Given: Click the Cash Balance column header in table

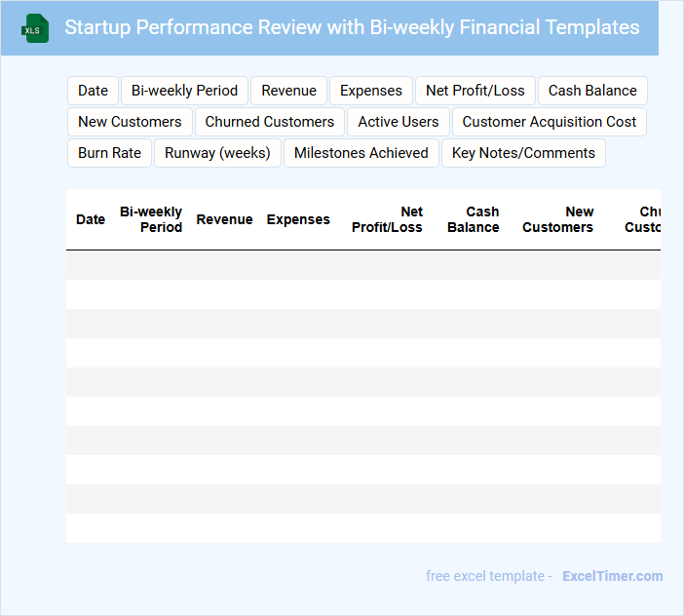Looking at the screenshot, I should pyautogui.click(x=474, y=219).
